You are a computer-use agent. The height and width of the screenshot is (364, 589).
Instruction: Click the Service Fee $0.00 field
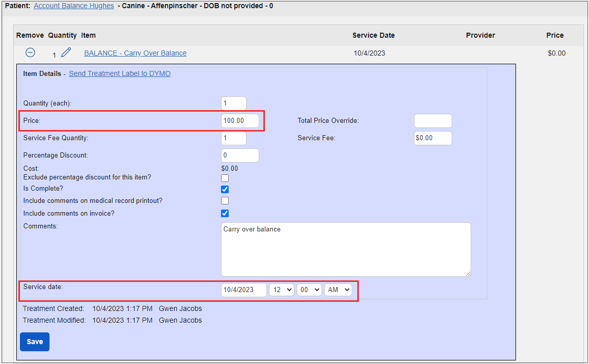(x=433, y=138)
